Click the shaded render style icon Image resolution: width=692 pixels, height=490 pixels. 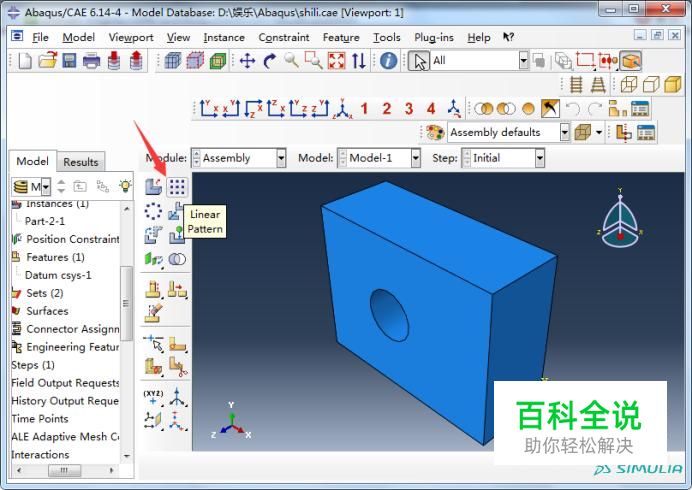(x=673, y=84)
